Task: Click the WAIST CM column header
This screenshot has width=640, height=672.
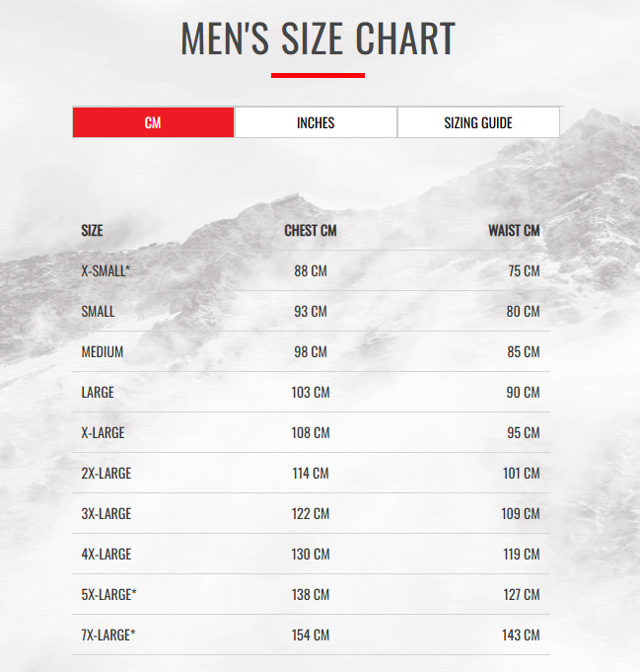Action: pyautogui.click(x=514, y=231)
